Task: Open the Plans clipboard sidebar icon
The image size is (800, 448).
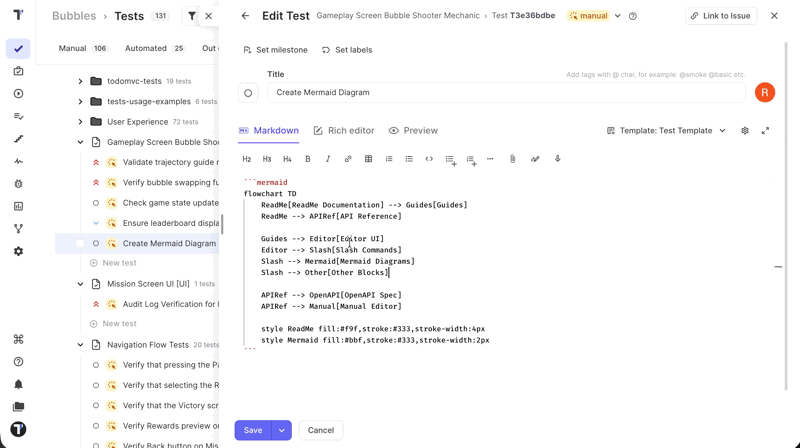Action: coord(18,71)
